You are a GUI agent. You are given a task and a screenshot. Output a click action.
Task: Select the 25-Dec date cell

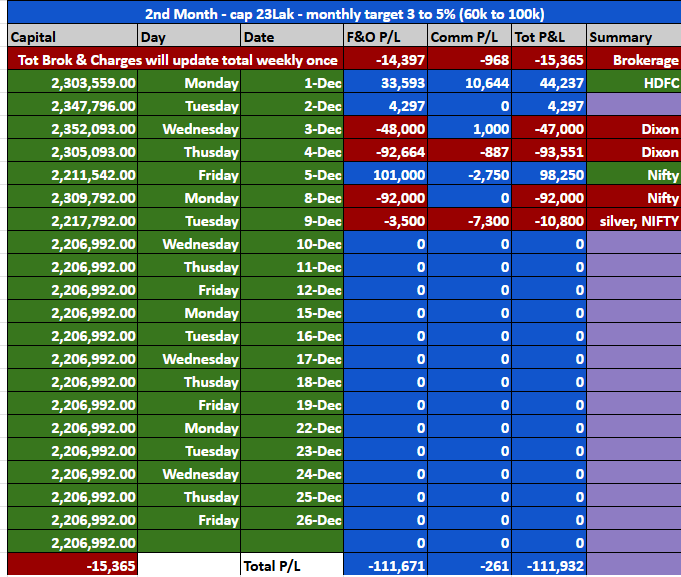[292, 497]
